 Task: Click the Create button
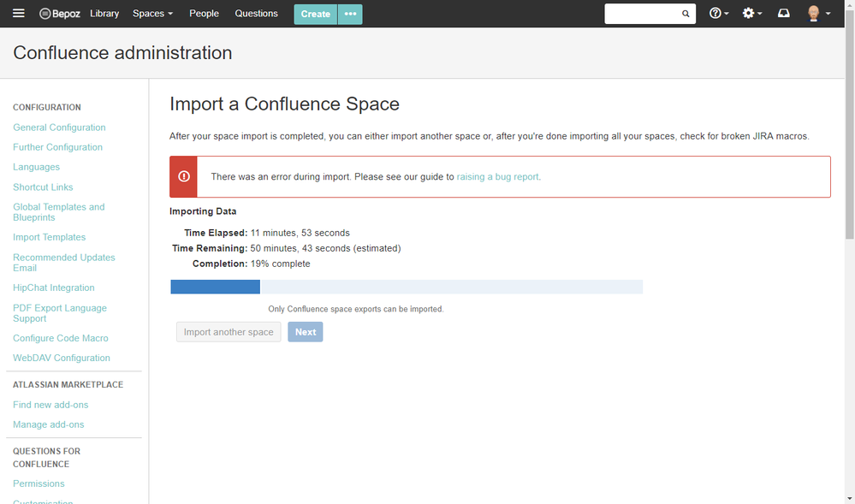coord(316,15)
